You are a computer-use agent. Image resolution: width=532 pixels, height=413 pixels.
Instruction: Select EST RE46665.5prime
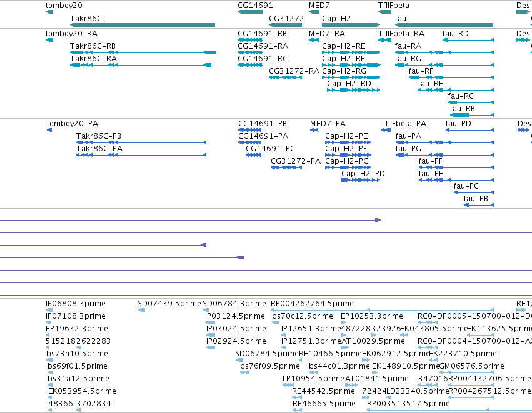(x=297, y=410)
